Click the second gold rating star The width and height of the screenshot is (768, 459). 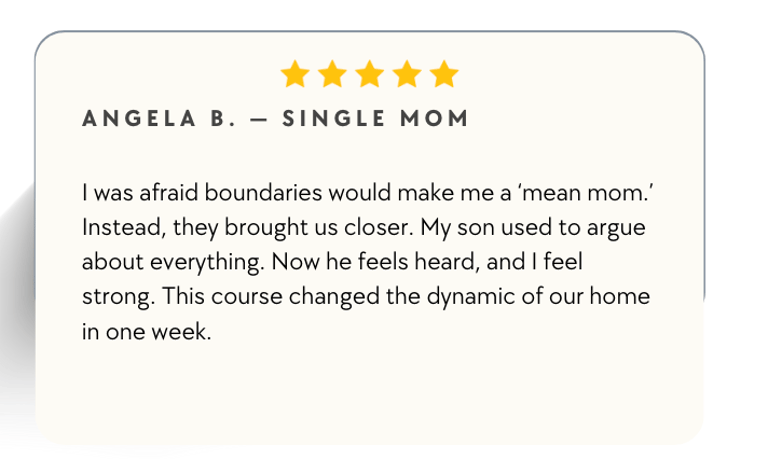pyautogui.click(x=332, y=74)
